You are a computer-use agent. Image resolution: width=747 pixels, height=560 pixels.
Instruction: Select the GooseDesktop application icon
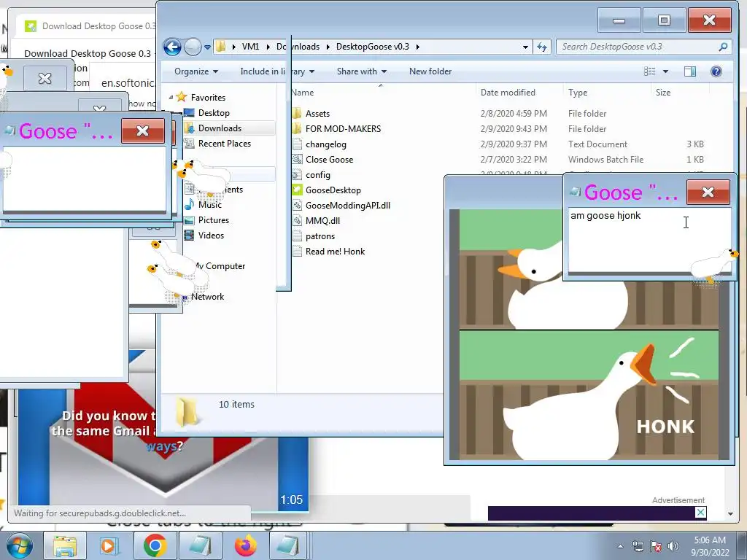(x=298, y=190)
